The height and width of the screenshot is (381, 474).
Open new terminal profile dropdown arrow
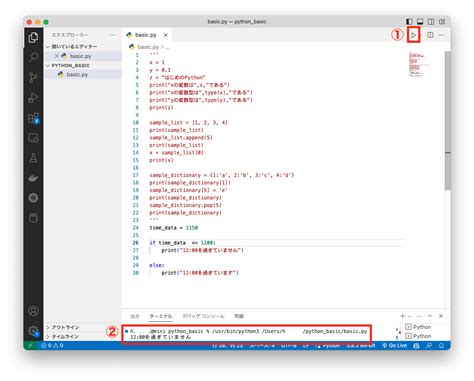point(410,316)
